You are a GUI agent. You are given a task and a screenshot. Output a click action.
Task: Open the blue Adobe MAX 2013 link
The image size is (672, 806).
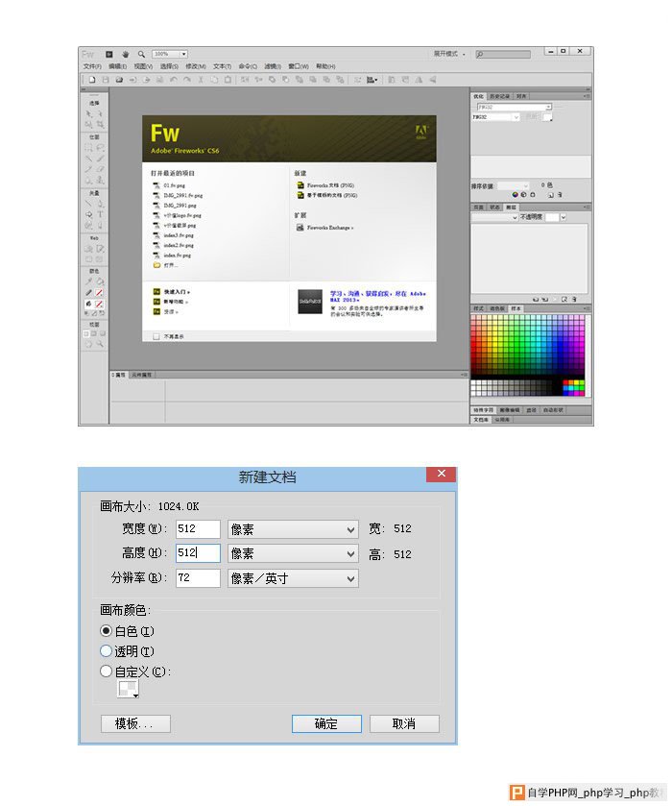(377, 297)
